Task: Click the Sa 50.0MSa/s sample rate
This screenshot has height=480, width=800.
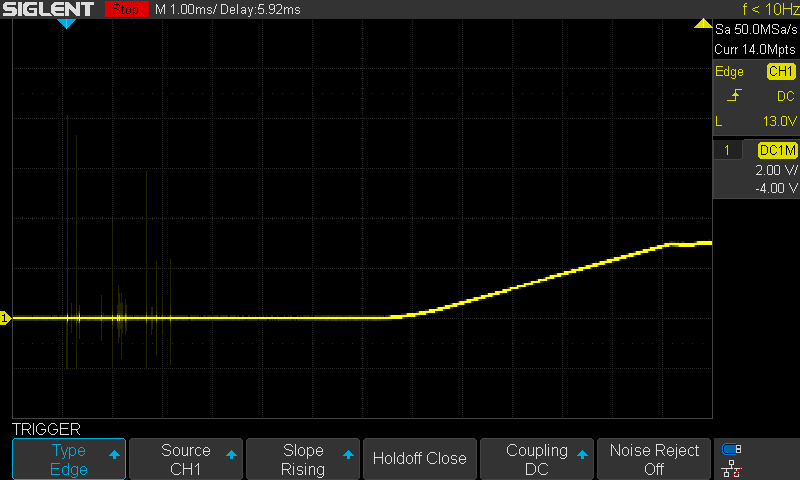Action: tap(756, 30)
